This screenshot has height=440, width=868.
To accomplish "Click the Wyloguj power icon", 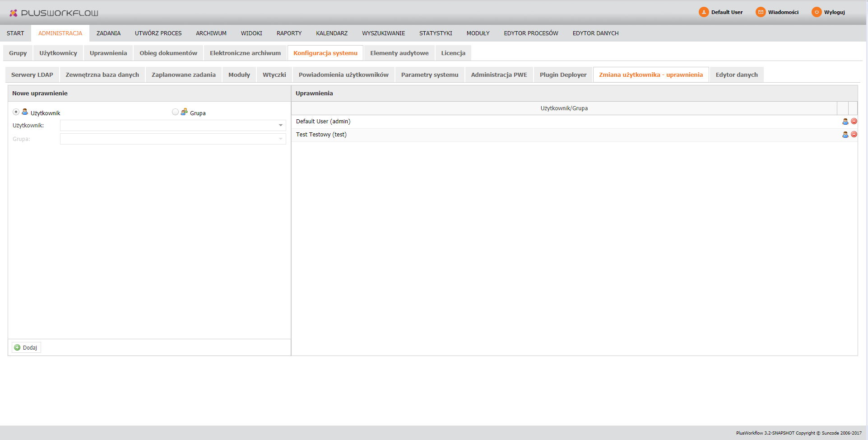I will click(816, 12).
